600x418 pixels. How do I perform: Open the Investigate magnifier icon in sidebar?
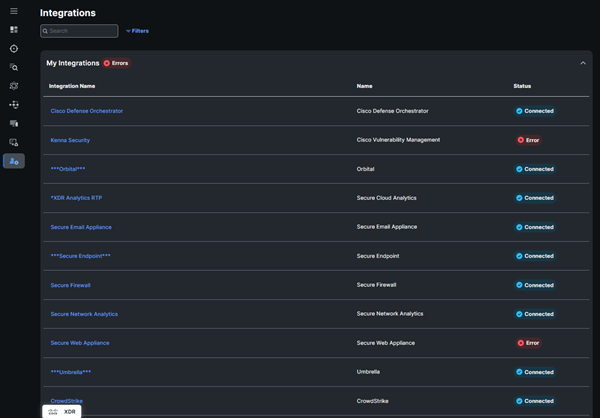tap(14, 67)
